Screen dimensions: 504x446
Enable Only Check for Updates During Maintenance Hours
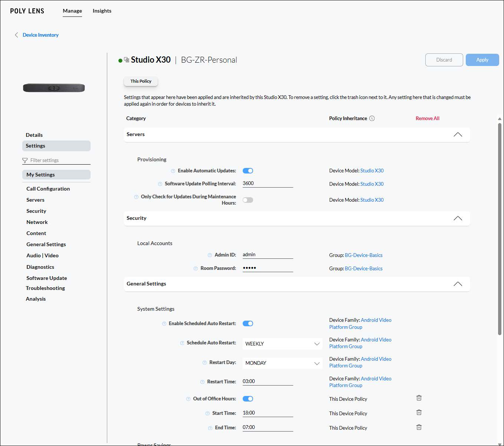pos(248,200)
